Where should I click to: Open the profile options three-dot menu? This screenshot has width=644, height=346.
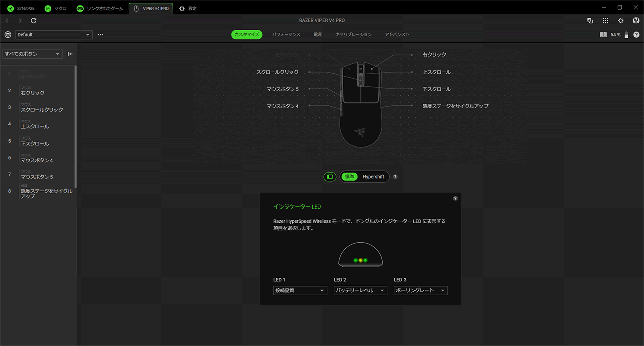click(100, 35)
